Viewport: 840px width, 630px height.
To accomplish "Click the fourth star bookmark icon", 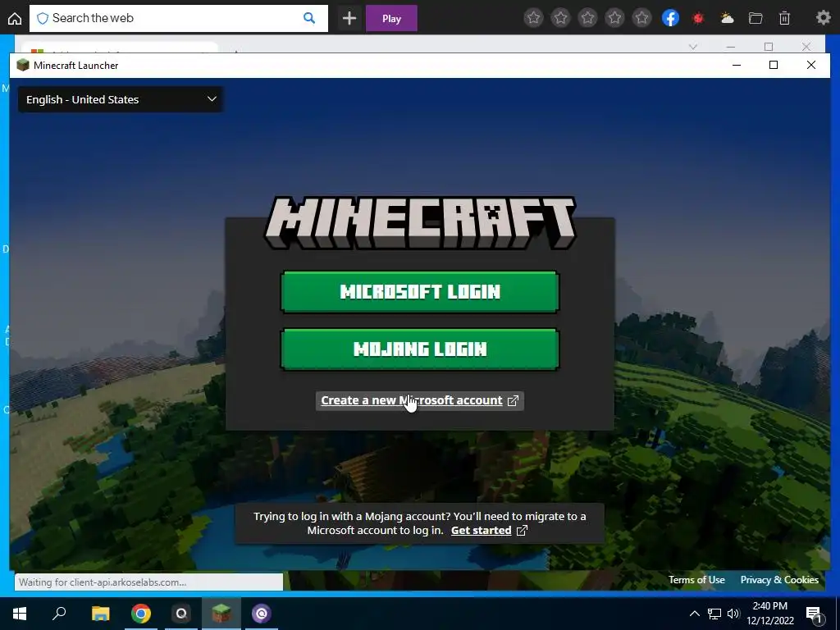I will pyautogui.click(x=615, y=18).
